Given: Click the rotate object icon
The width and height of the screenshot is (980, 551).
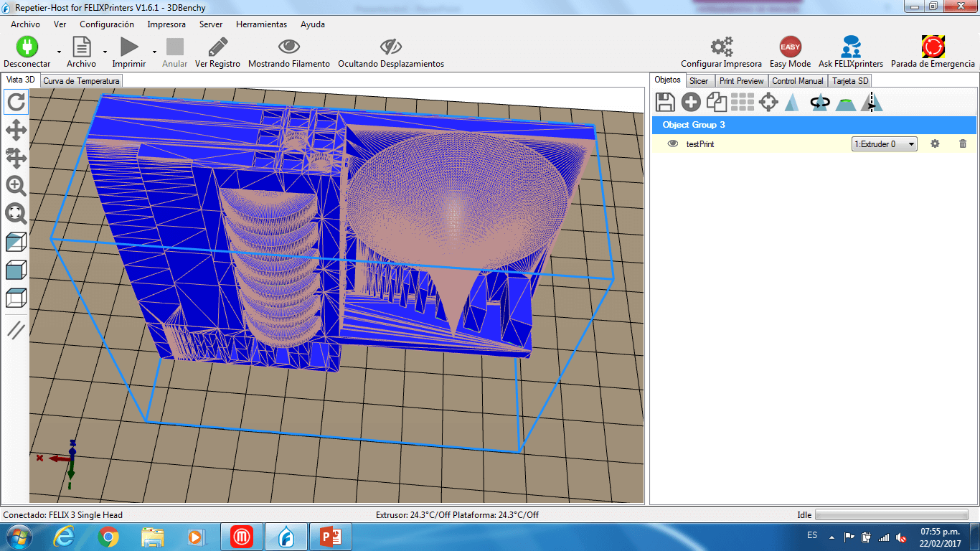Looking at the screenshot, I should [819, 103].
